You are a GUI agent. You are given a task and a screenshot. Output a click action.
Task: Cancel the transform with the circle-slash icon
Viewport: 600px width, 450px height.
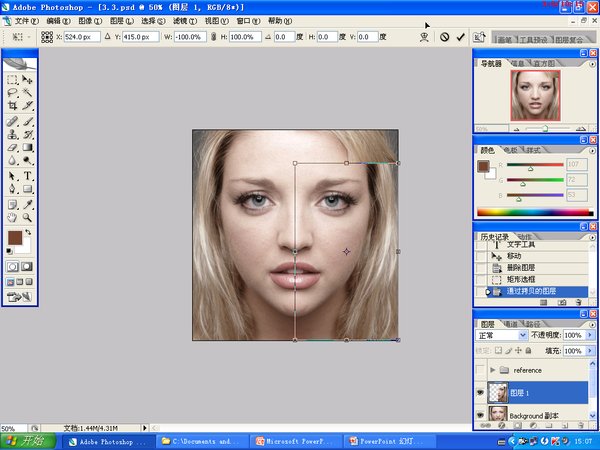444,37
